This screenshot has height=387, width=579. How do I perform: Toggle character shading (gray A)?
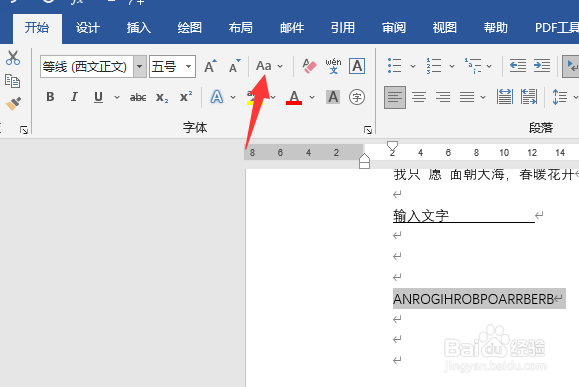[333, 97]
